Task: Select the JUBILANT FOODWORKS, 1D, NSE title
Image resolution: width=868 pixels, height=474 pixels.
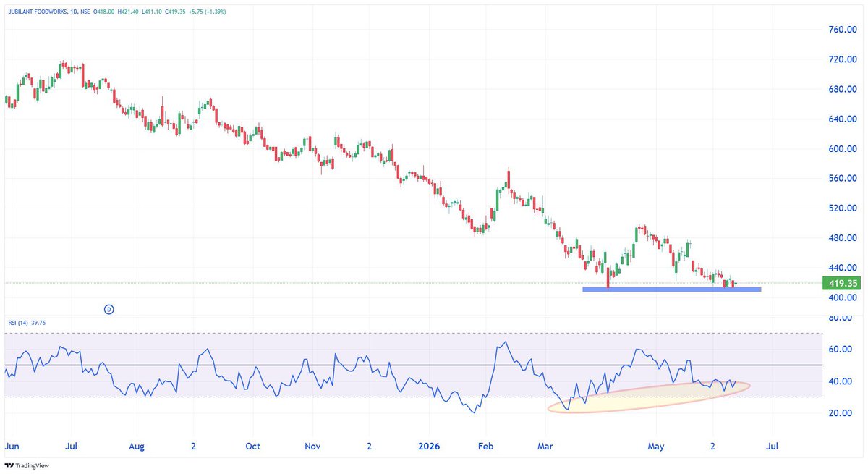Action: (x=49, y=12)
